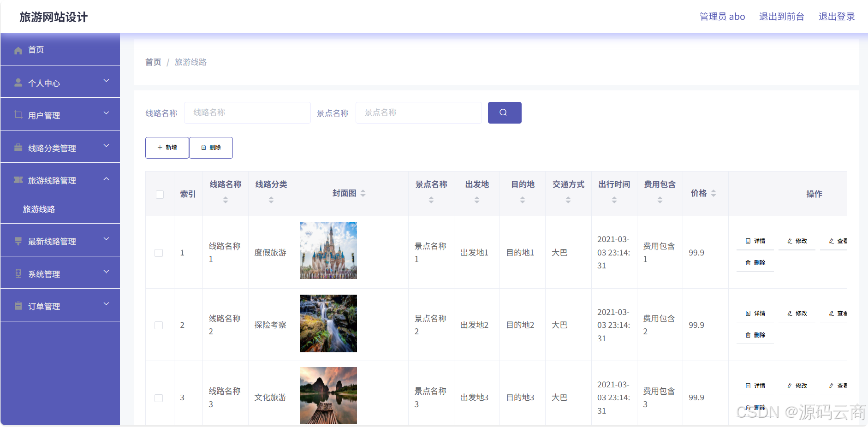868x427 pixels.
Task: Click the 探险考察 category cell
Action: click(270, 325)
